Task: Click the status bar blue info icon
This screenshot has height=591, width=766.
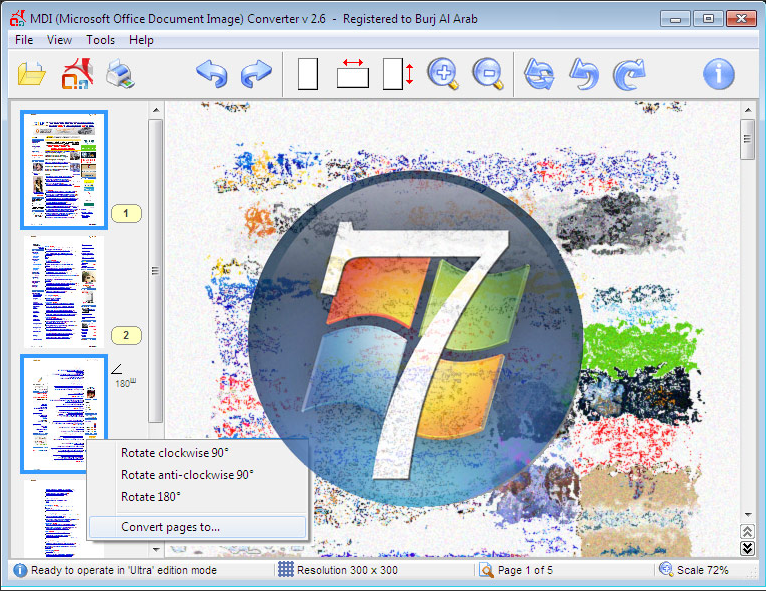Action: point(20,570)
